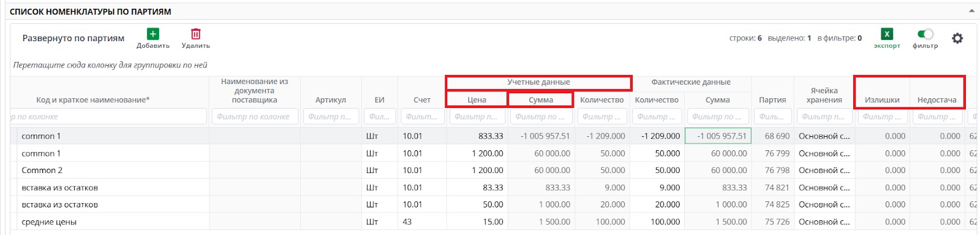Export table via green Excel icon
Viewport: 980px width, 235px height.
tap(886, 34)
